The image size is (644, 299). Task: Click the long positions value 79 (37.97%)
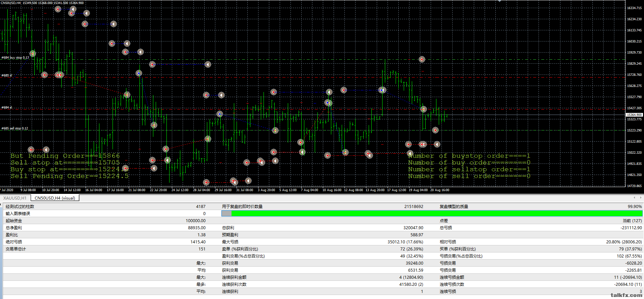pyautogui.click(x=631, y=249)
